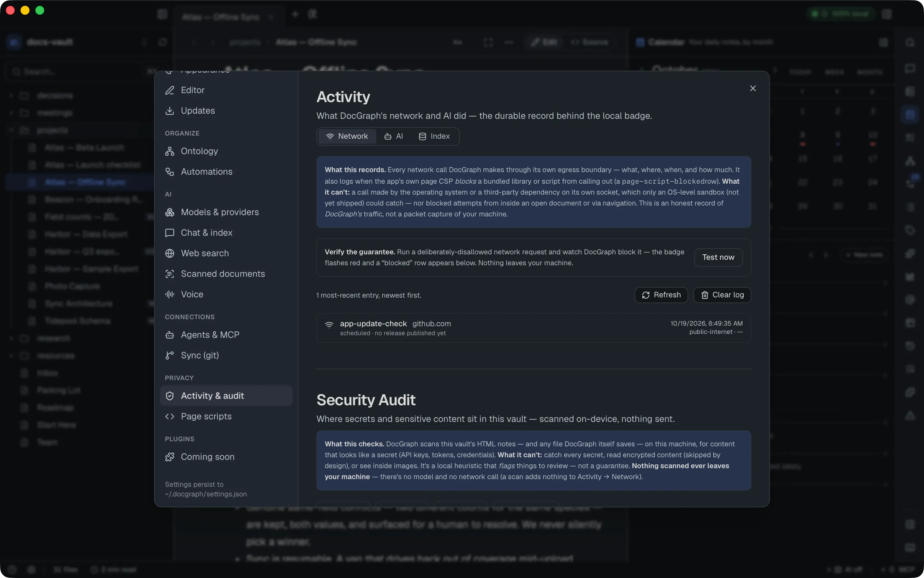Click the Activity & audit shield icon
The width and height of the screenshot is (924, 578).
pos(170,396)
